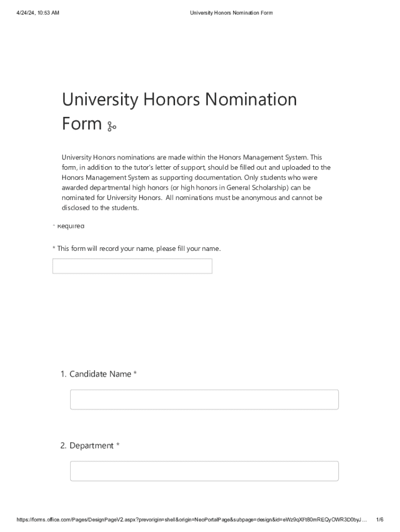Click the asterisk after Candidate Name
Image resolution: width=400 pixels, height=532 pixels.
point(135,374)
